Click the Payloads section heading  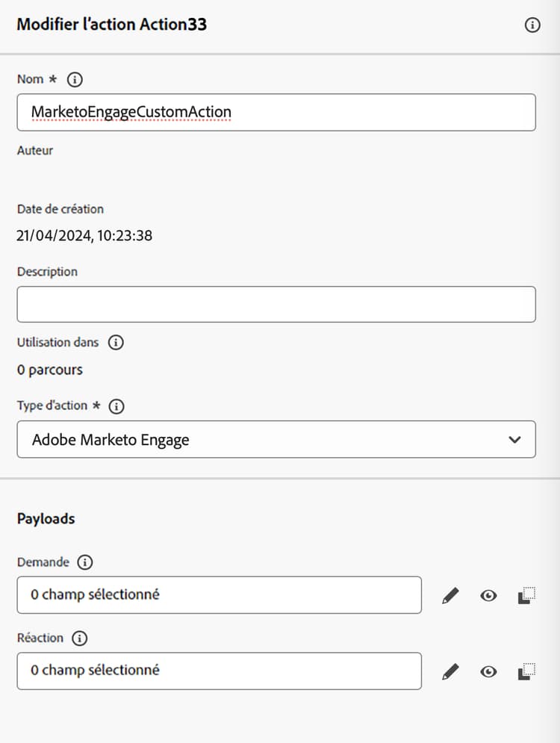pyautogui.click(x=46, y=518)
